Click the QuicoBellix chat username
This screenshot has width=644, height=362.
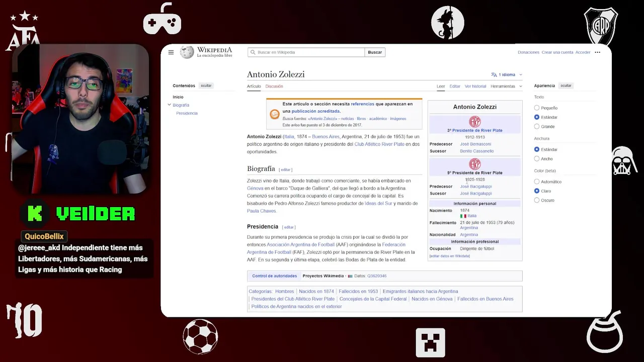[44, 236]
